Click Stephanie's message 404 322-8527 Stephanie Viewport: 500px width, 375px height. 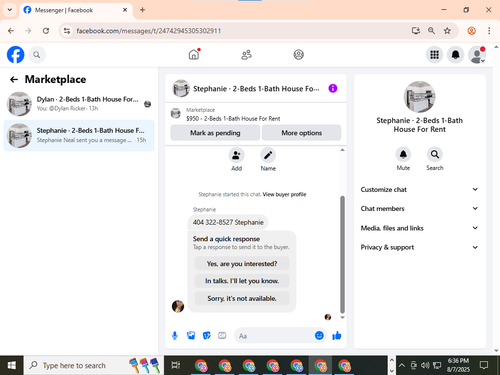(228, 222)
